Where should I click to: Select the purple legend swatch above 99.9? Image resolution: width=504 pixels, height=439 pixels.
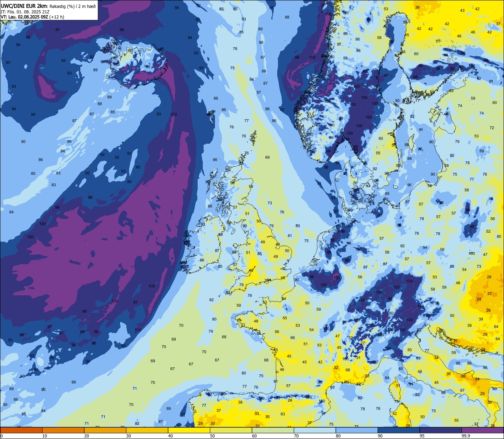pyautogui.click(x=482, y=430)
